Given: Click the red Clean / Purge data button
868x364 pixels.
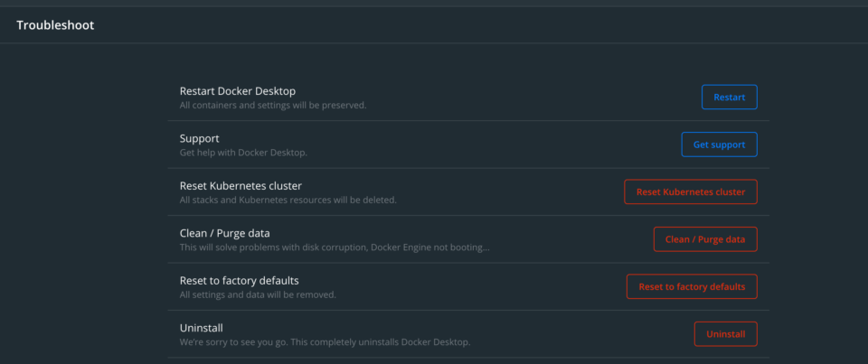Looking at the screenshot, I should point(705,239).
